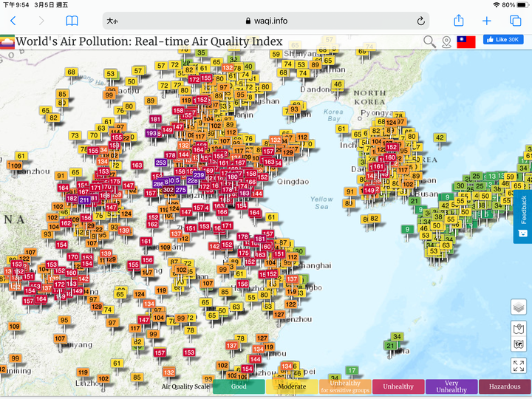Select the 275 purple AQI marker
This screenshot has width=532, height=399.
tap(180, 190)
